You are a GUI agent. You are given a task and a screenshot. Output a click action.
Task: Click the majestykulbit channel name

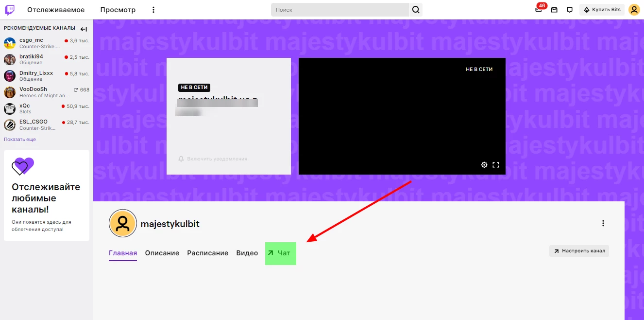(x=170, y=224)
